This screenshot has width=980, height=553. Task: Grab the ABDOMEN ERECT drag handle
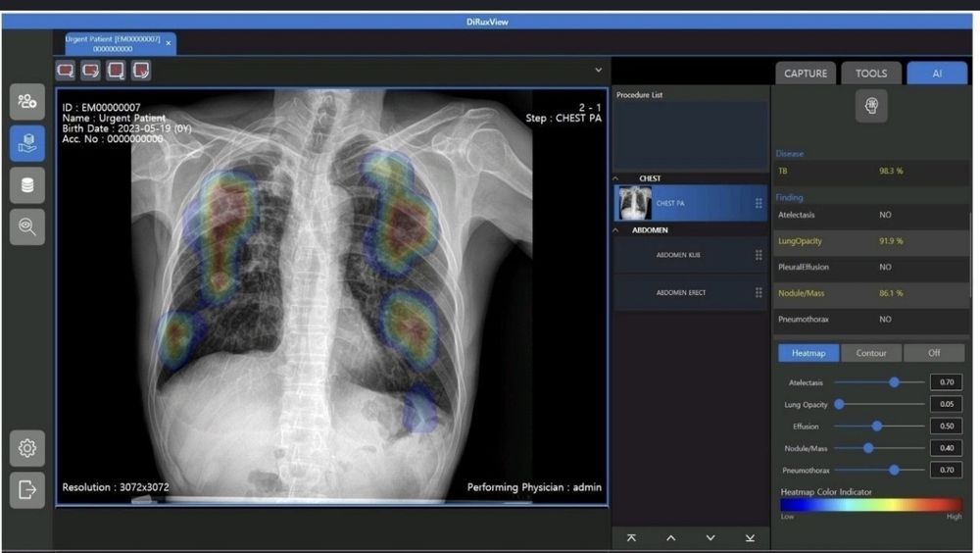click(x=759, y=293)
